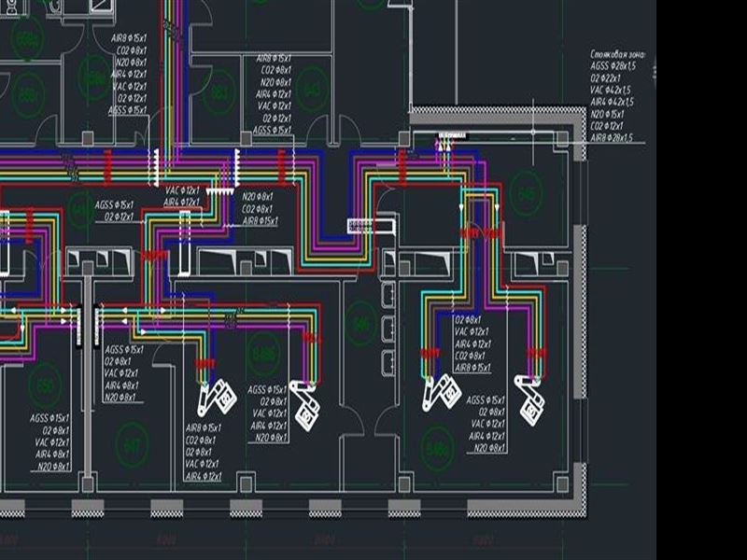Pick the 'O2 Φ22x1' riser annotation
Viewport: 747px width, 560px height.
tap(608, 78)
